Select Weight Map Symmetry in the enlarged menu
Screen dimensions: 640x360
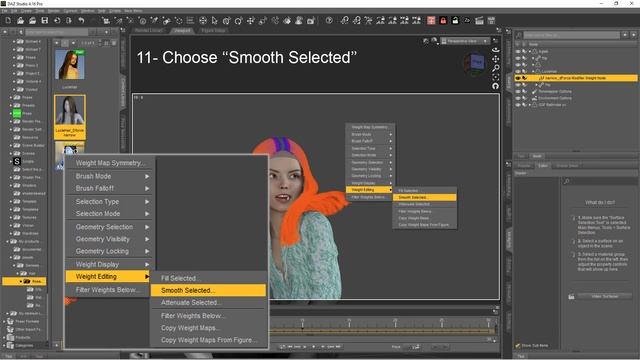(109, 163)
